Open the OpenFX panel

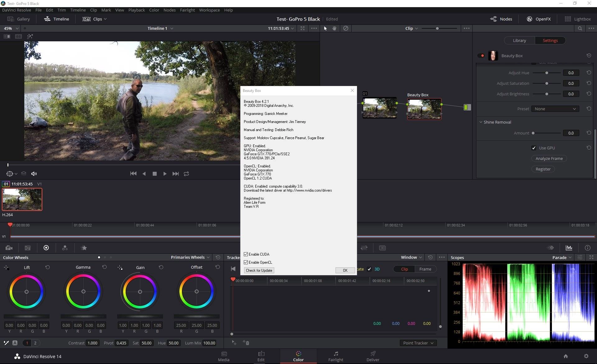[x=539, y=19]
